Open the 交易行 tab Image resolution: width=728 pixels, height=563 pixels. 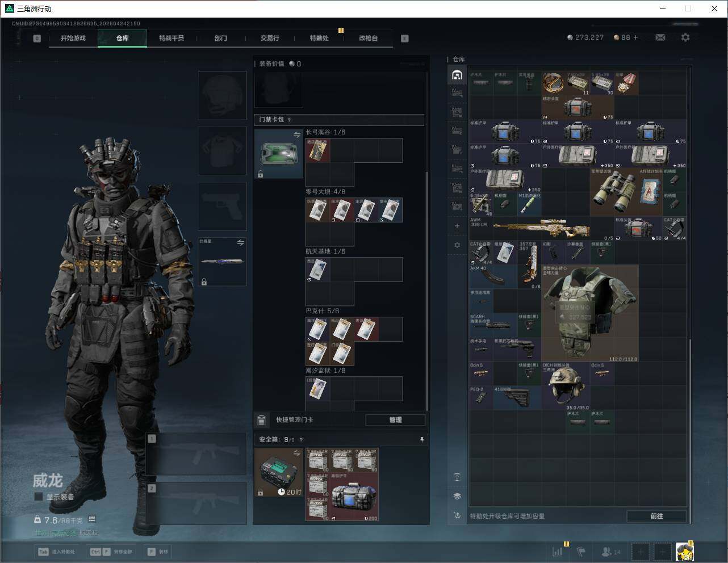[270, 38]
